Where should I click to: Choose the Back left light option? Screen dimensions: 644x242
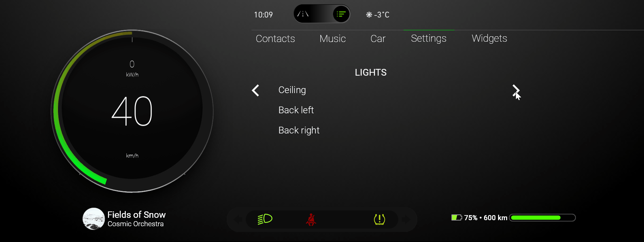296,110
